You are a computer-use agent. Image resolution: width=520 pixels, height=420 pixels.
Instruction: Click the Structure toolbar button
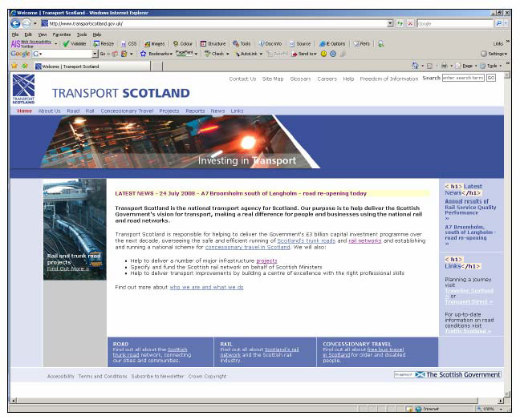click(x=213, y=43)
